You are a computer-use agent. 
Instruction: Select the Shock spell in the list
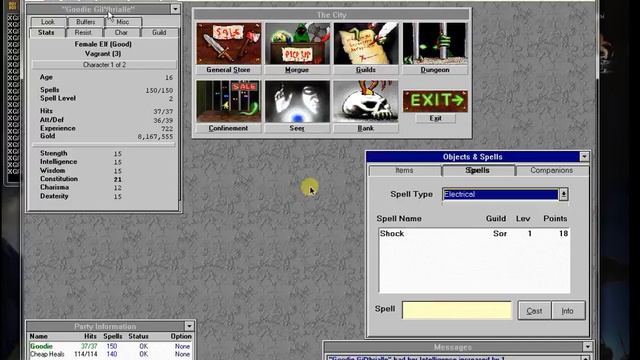click(x=474, y=233)
